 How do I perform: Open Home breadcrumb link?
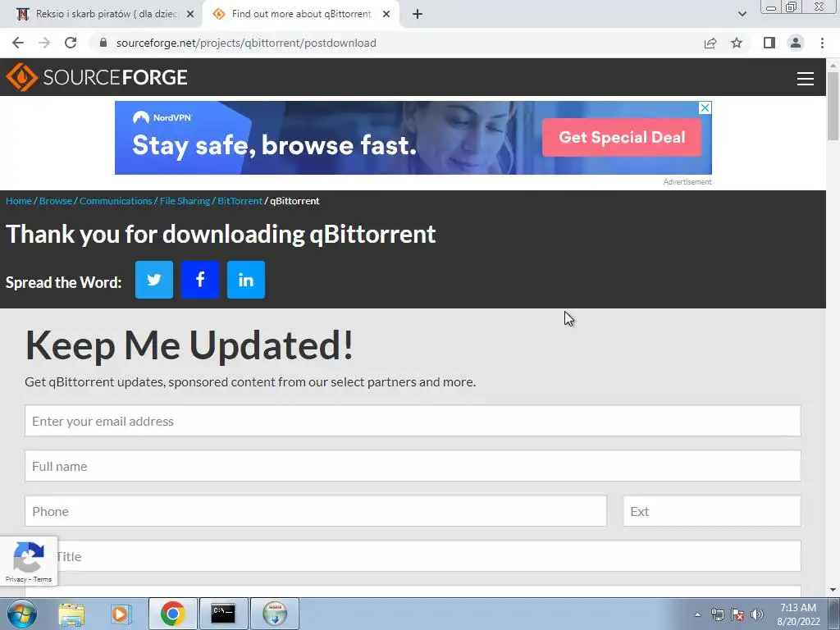pos(19,201)
